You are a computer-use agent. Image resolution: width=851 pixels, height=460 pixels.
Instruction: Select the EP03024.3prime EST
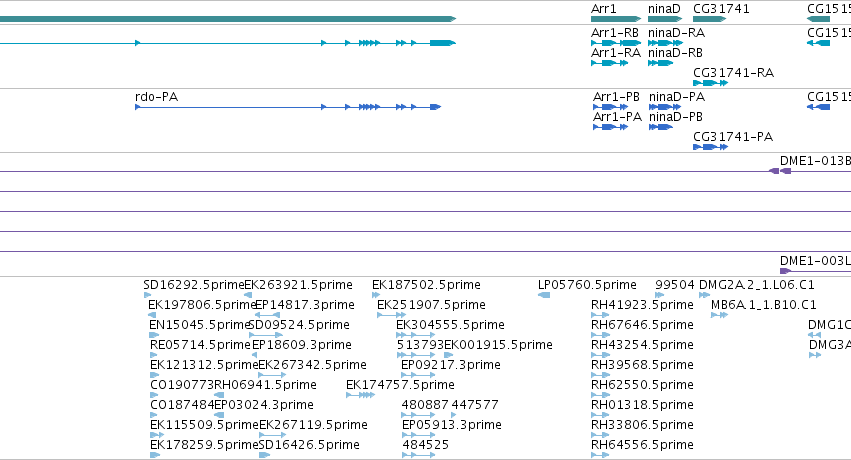(x=264, y=405)
